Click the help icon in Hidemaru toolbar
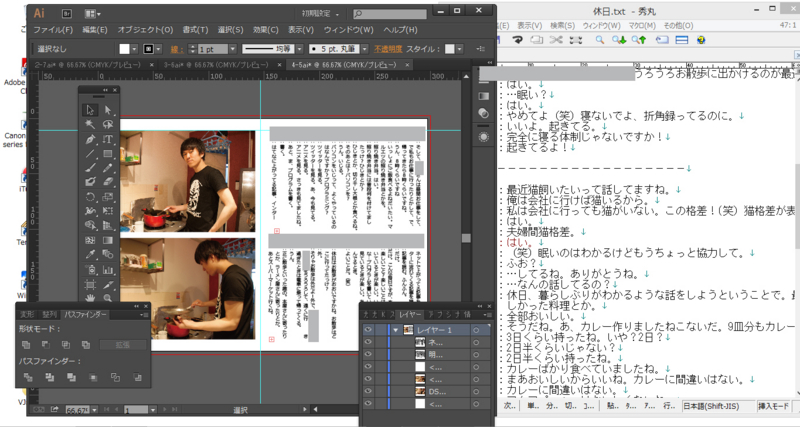This screenshot has width=800, height=427. pos(701,40)
